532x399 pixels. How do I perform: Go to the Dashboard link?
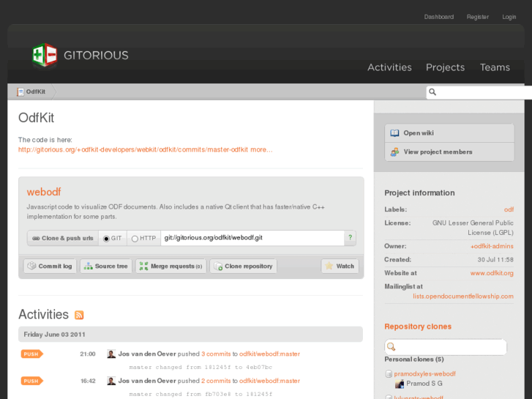(x=438, y=17)
